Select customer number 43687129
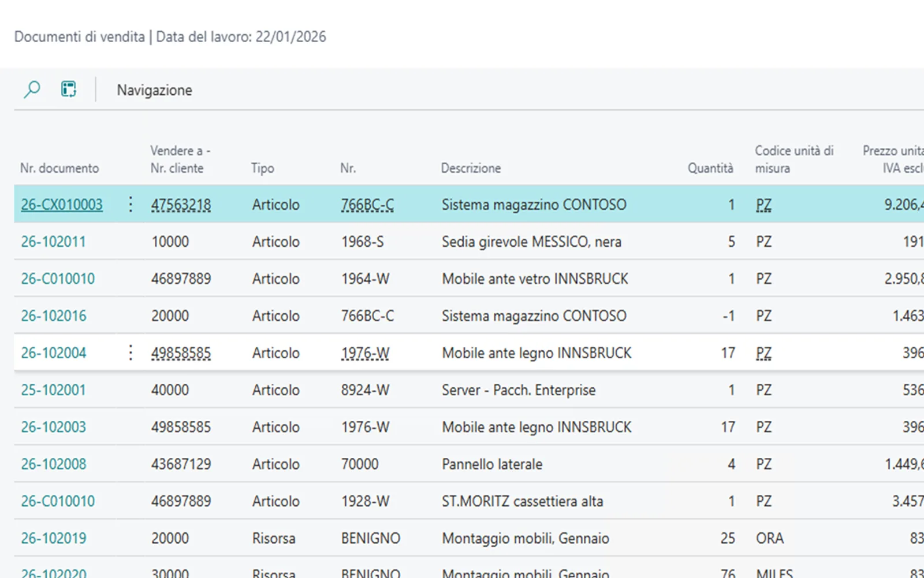 [x=181, y=464]
